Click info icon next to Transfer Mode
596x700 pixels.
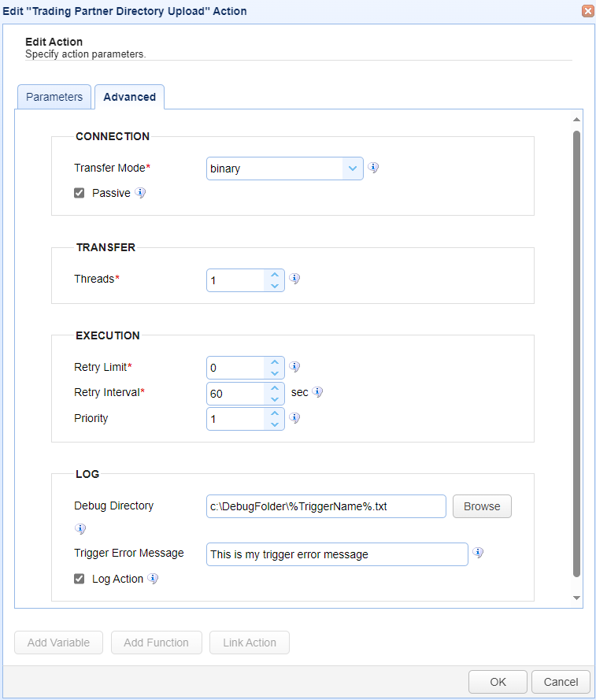point(373,168)
